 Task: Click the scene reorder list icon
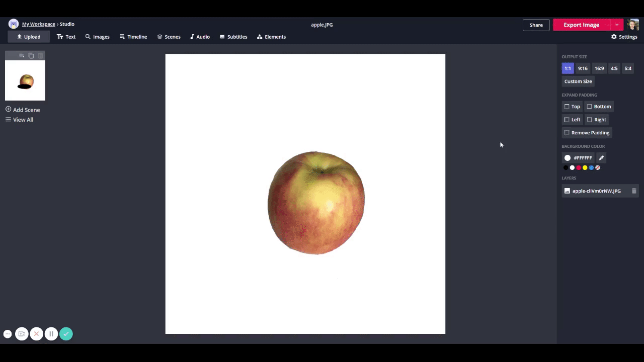(x=21, y=55)
